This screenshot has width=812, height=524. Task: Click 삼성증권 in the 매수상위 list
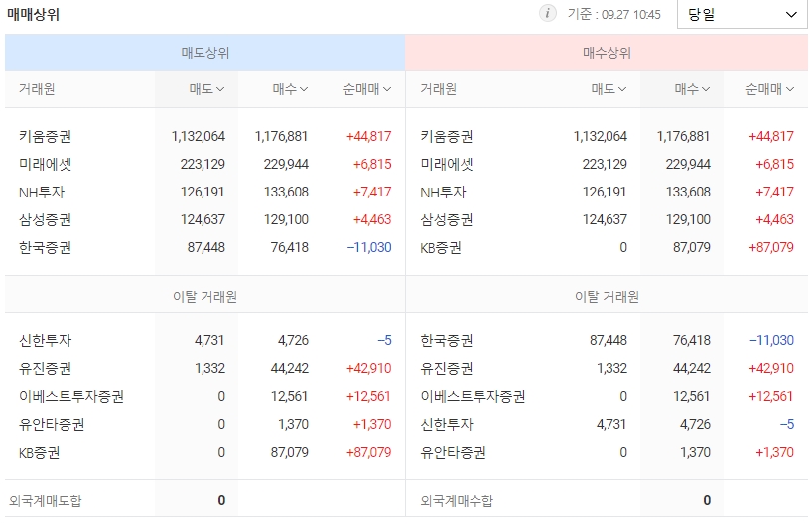coord(447,219)
